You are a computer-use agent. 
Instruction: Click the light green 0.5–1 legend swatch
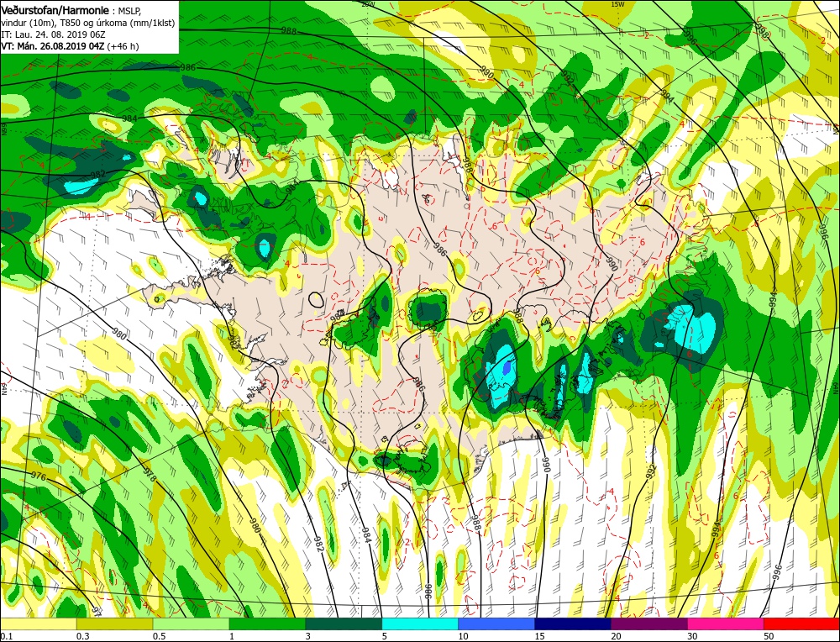click(x=191, y=624)
